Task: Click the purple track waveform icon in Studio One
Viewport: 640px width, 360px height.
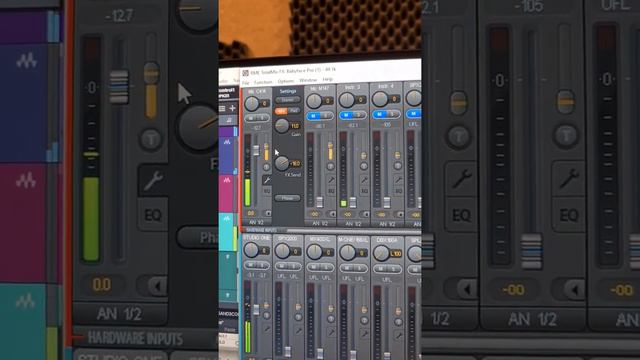Action: tap(227, 142)
